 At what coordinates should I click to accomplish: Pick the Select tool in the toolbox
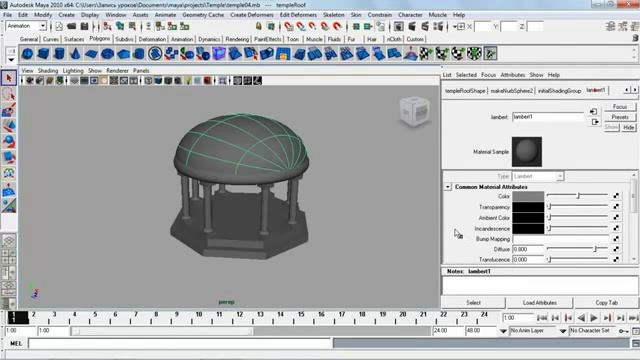[x=9, y=78]
